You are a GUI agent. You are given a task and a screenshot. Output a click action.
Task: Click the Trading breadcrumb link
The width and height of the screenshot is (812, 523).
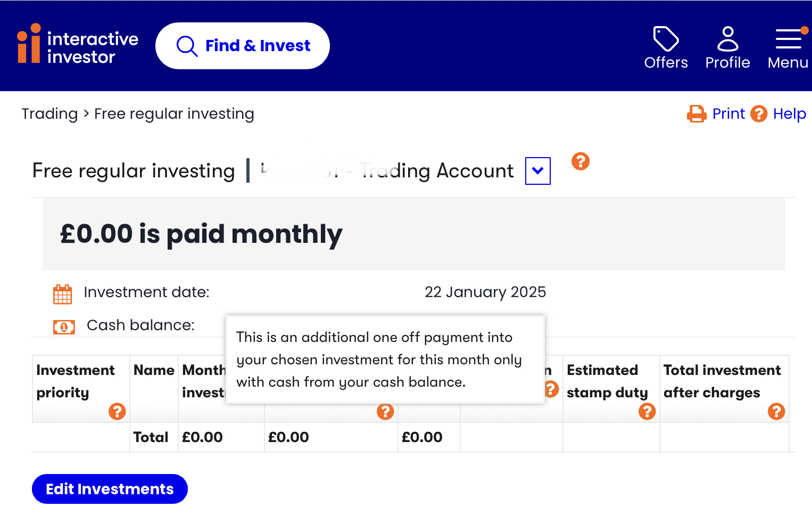(x=49, y=113)
